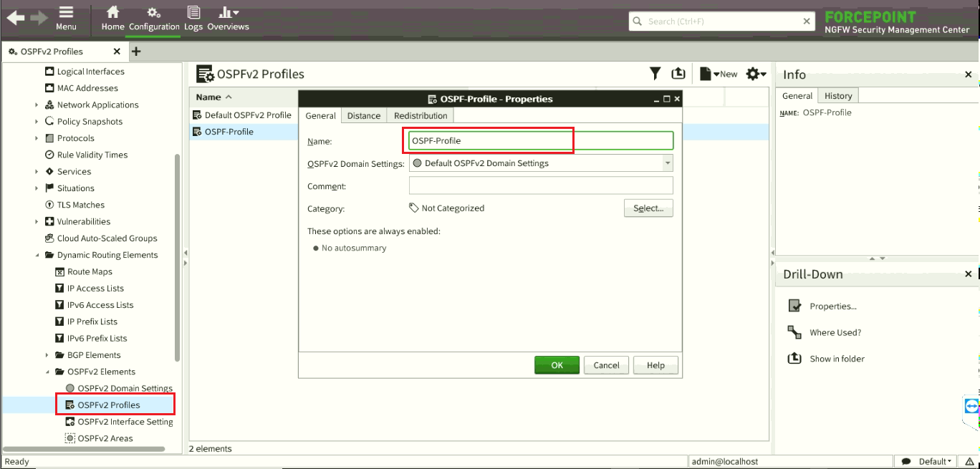Switch to the Redistribution tab

[x=420, y=116]
